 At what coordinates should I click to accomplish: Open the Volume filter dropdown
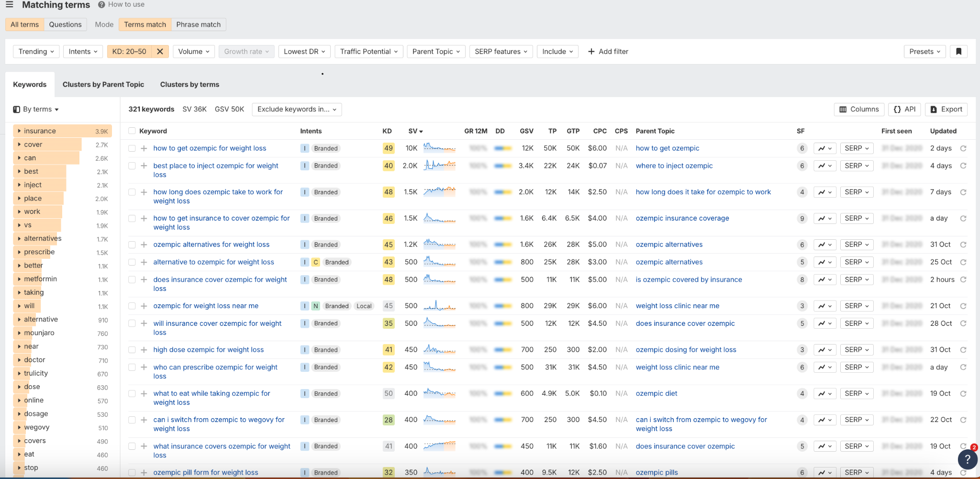click(x=193, y=51)
